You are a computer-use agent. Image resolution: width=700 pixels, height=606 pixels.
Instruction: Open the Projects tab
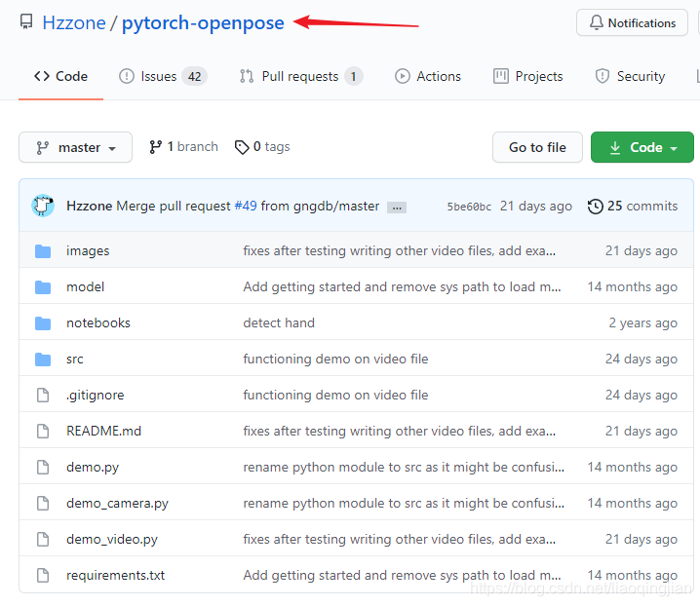point(527,76)
